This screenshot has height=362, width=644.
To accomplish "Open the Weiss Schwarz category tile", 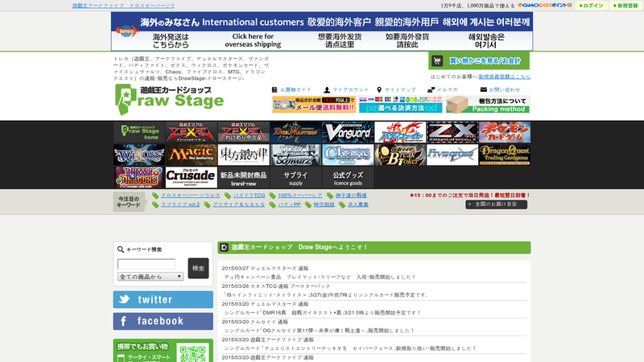I will (295, 154).
